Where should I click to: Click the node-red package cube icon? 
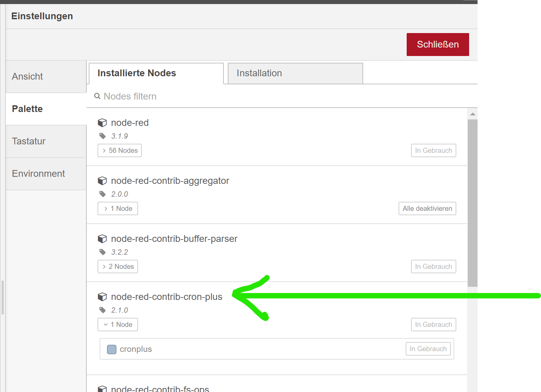pos(102,123)
